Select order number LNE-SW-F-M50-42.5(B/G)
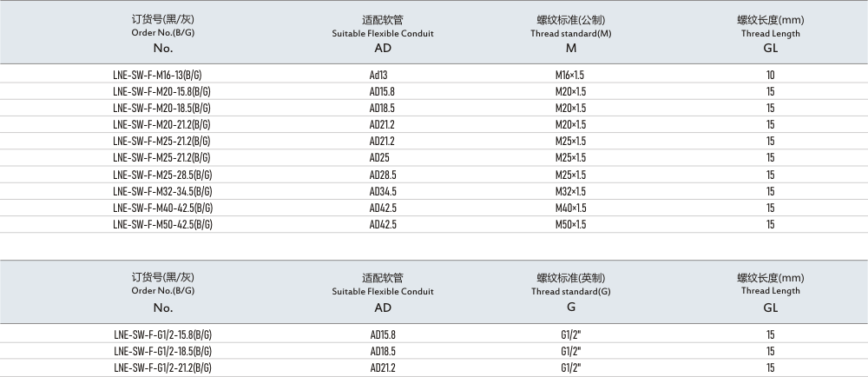Viewport: 868px width, 377px height. (x=162, y=224)
